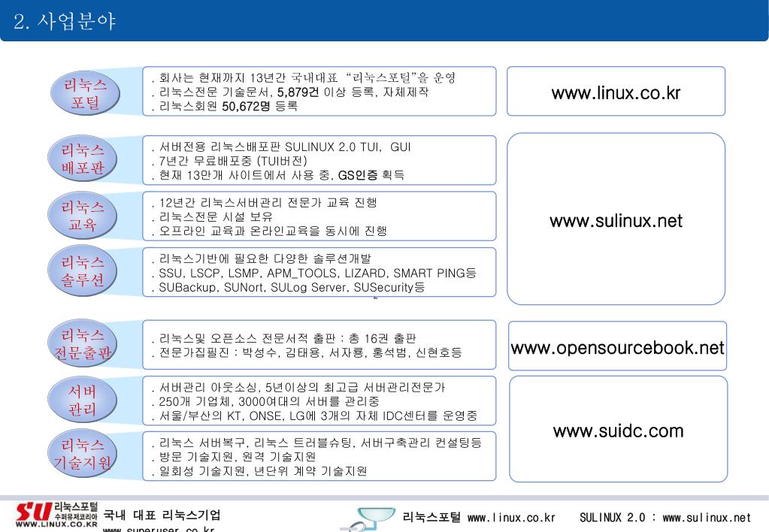Click footer link www.linux.co.kr beside 리눅스포털
This screenshot has height=532, width=769.
pyautogui.click(x=511, y=518)
